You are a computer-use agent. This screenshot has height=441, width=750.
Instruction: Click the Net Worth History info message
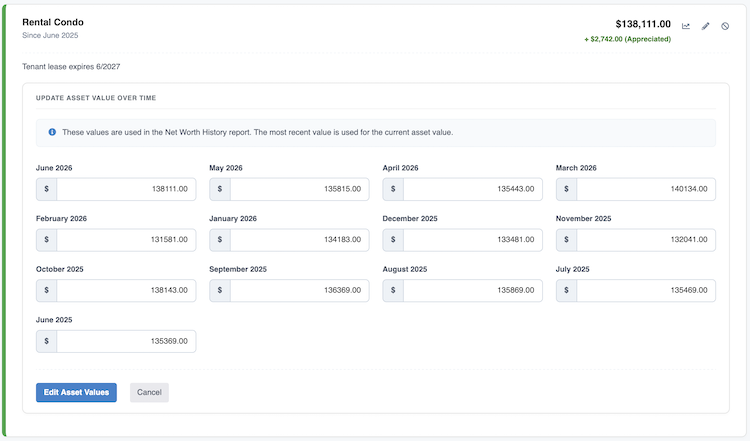pyautogui.click(x=257, y=132)
